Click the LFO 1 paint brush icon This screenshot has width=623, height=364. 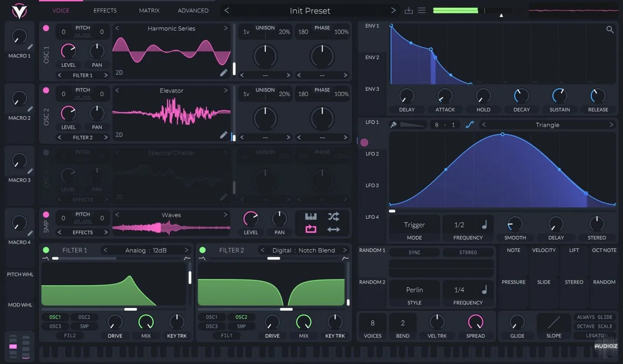[394, 124]
